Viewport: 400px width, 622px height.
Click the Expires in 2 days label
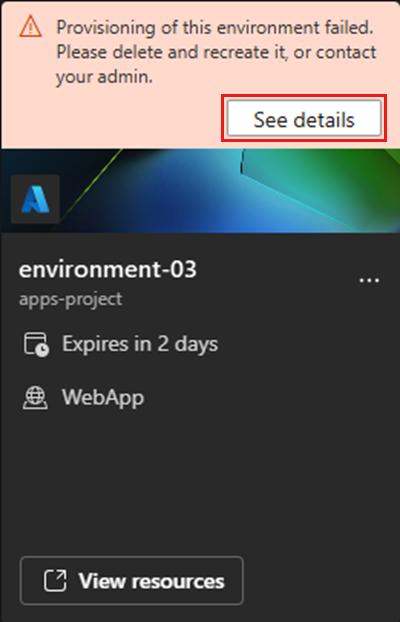click(x=140, y=344)
